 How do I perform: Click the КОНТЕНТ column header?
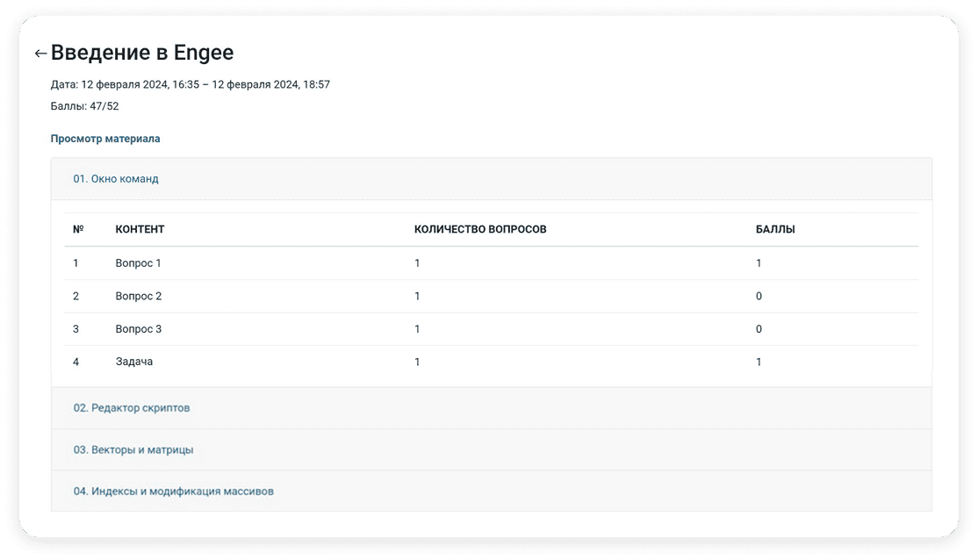[140, 229]
